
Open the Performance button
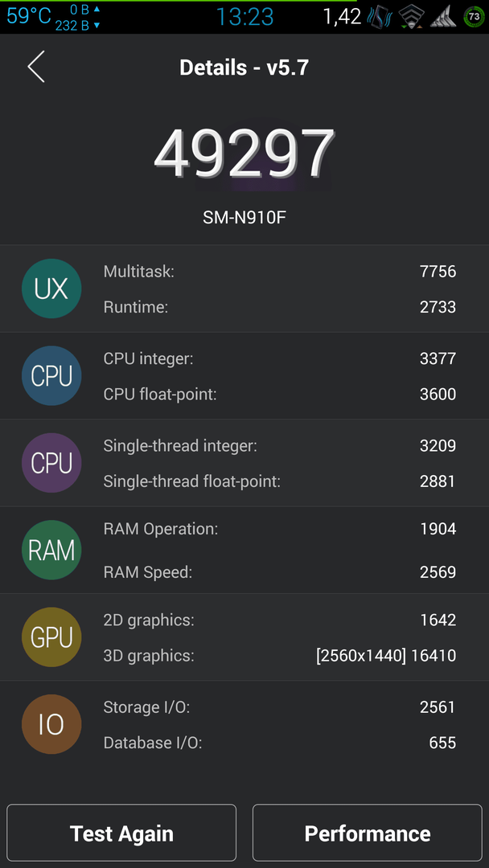[x=368, y=833]
